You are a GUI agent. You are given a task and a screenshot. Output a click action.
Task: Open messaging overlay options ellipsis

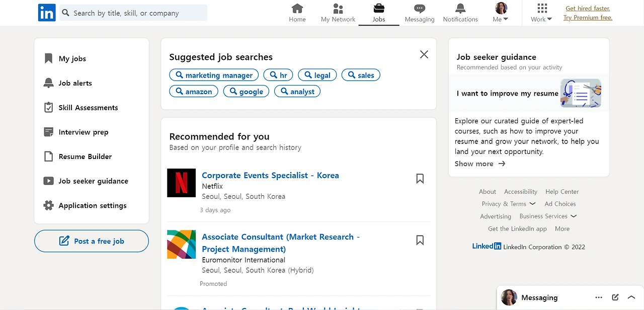click(599, 297)
